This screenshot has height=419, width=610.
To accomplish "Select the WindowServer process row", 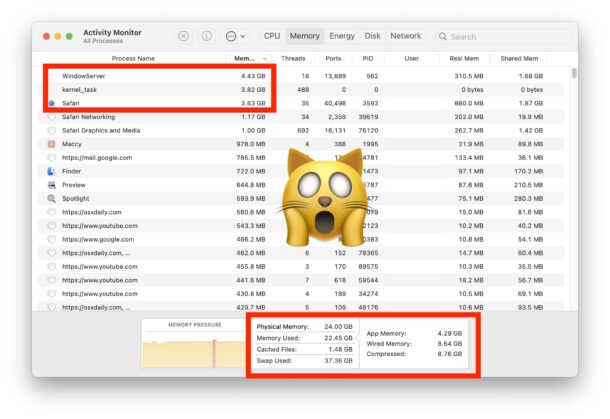I will 150,76.
